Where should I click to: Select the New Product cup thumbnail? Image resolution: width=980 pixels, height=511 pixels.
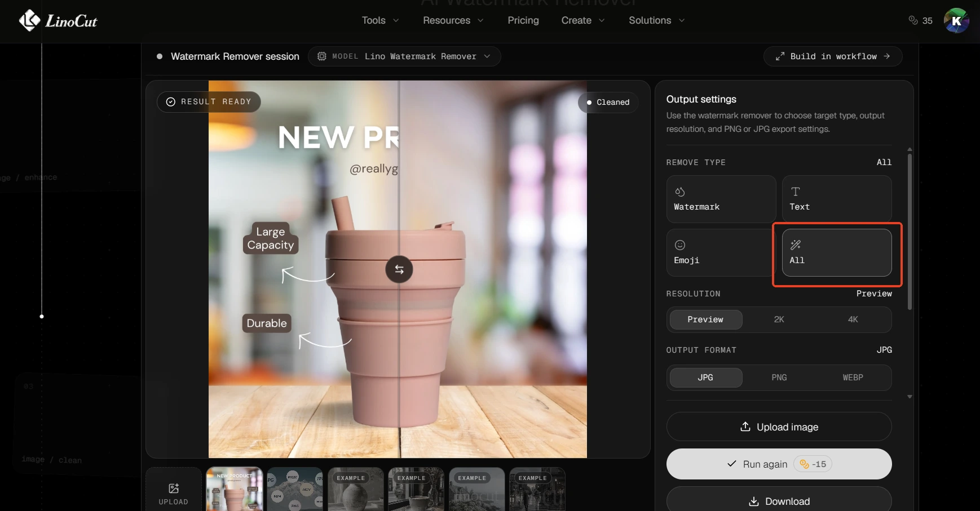coord(235,489)
